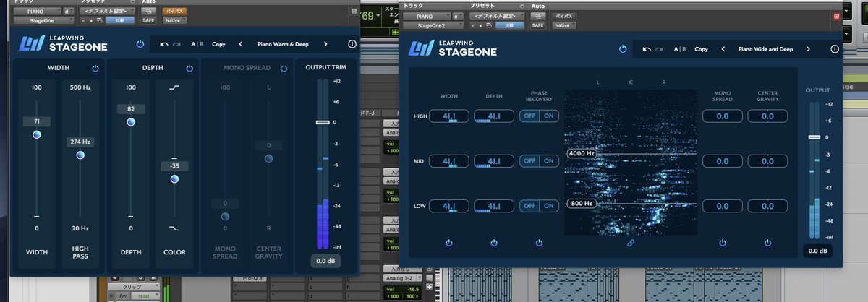Open Piano Warm & Deep preset menu
Image resolution: width=868 pixels, height=302 pixels.
(x=283, y=44)
